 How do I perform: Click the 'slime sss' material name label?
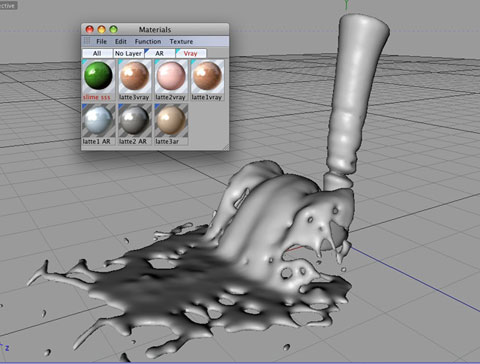(x=96, y=97)
